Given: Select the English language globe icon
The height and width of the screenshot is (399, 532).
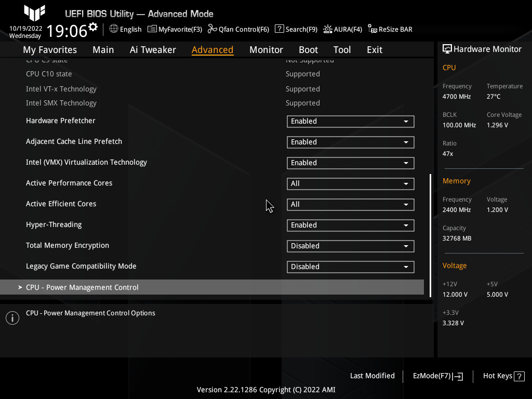Looking at the screenshot, I should [x=113, y=29].
